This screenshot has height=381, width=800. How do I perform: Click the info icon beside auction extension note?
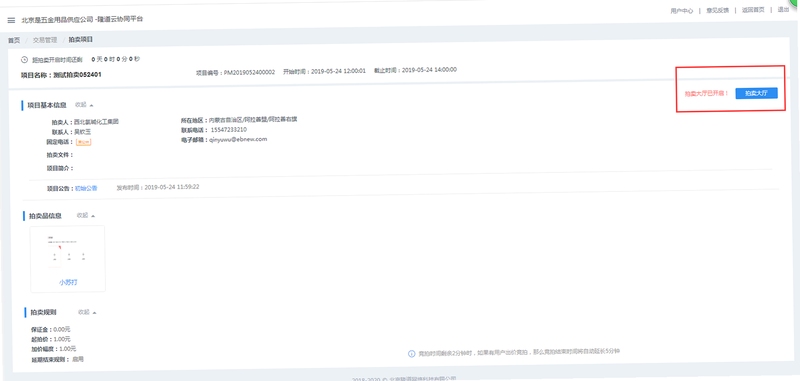tap(412, 354)
